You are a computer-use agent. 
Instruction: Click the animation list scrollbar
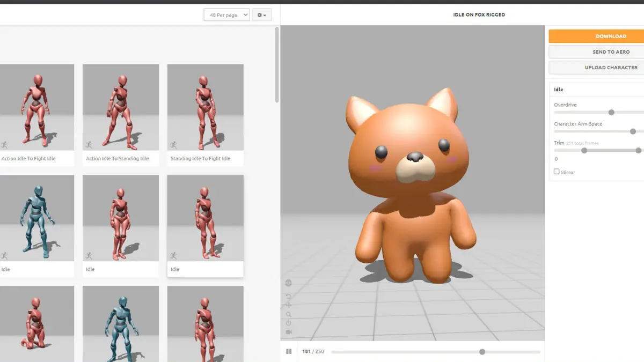(277, 64)
